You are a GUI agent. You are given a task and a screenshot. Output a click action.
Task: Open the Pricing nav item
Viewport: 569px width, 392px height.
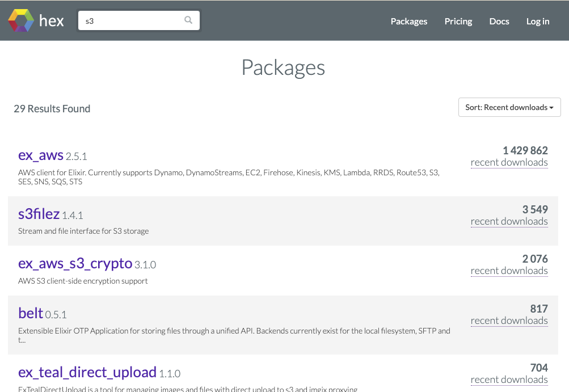point(458,21)
